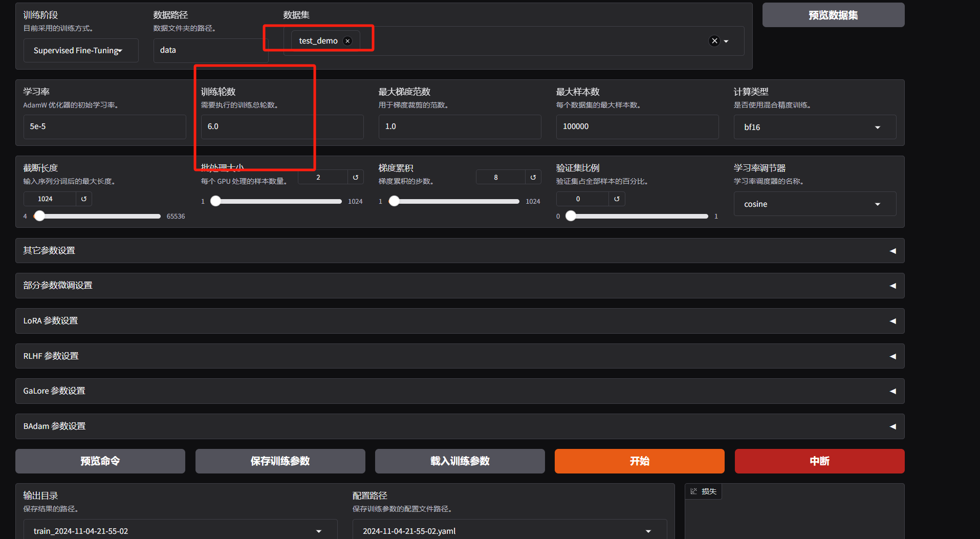The width and height of the screenshot is (980, 539).
Task: Open the dataset dropdown arrow
Action: pyautogui.click(x=726, y=41)
